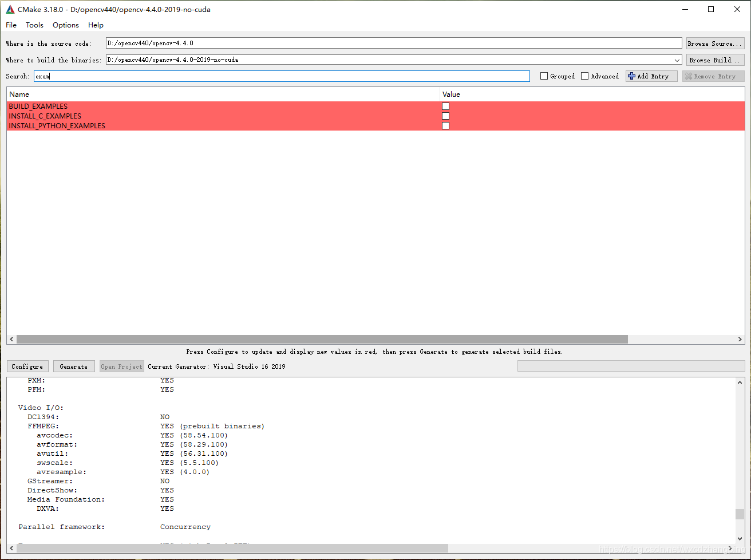This screenshot has width=751, height=560.
Task: Click the Media Foundation line in log
Action: point(101,499)
